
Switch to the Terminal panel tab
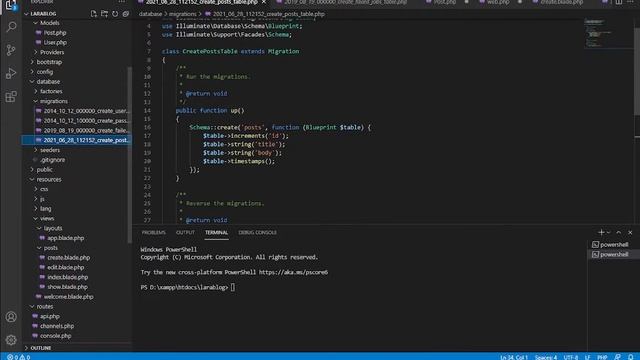tap(216, 233)
